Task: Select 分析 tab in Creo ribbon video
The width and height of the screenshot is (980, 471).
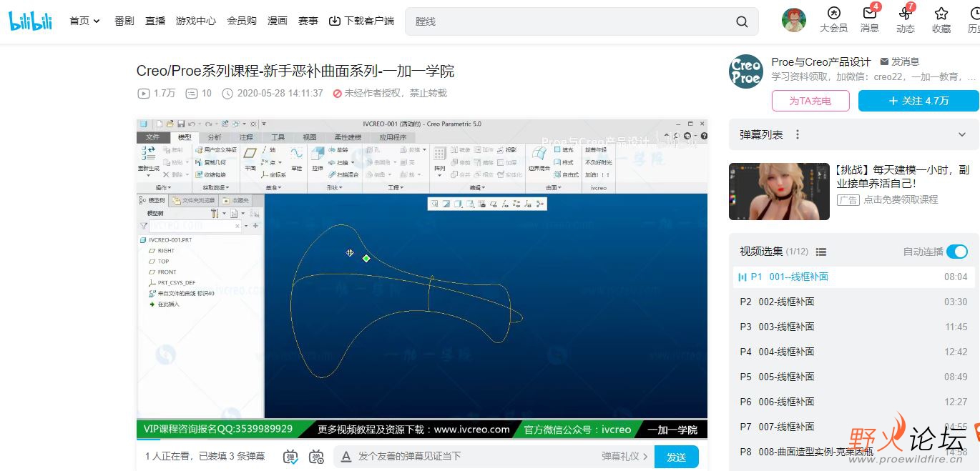Action: 215,137
